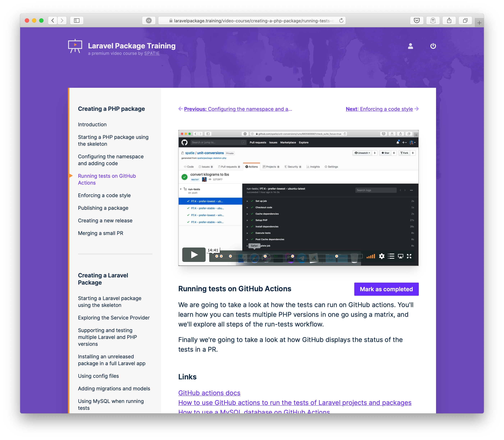
Task: Log out using the power icon
Action: coord(433,46)
